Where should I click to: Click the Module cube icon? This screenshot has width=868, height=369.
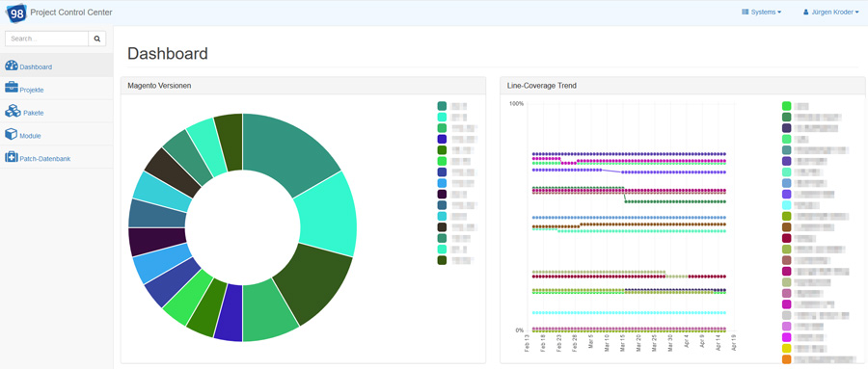[x=11, y=134]
